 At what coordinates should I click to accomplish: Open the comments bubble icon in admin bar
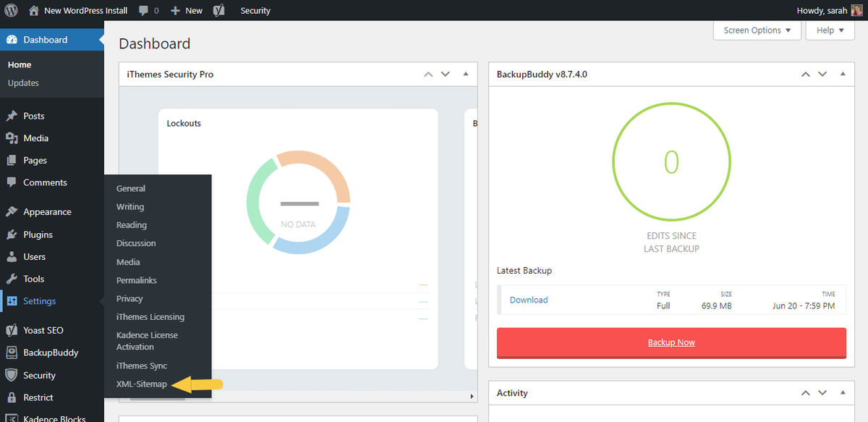[144, 10]
